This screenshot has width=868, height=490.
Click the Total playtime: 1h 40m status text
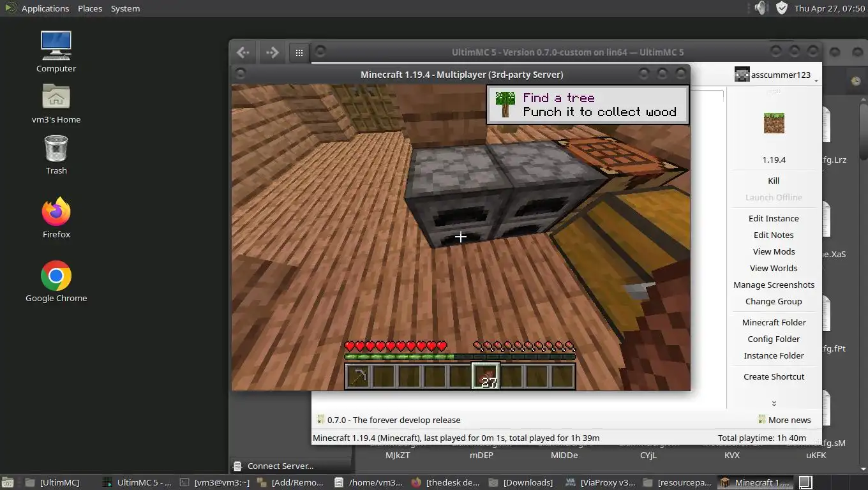[x=761, y=438]
